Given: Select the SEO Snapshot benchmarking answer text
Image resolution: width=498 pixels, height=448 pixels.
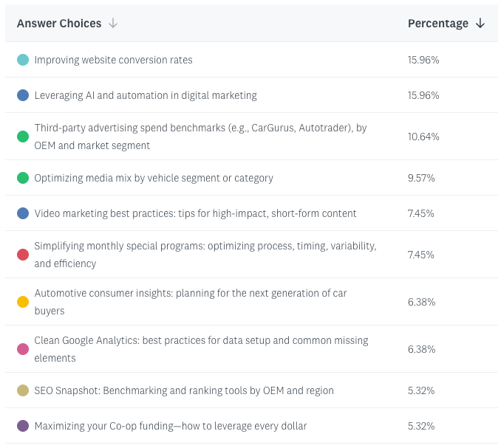Looking at the screenshot, I should [x=184, y=390].
